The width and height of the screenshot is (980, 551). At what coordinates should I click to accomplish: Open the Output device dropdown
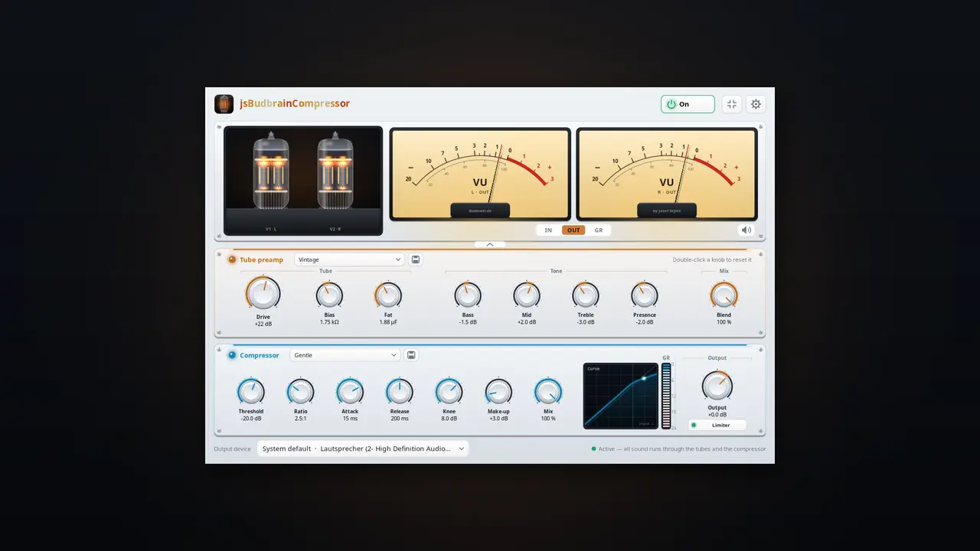363,448
